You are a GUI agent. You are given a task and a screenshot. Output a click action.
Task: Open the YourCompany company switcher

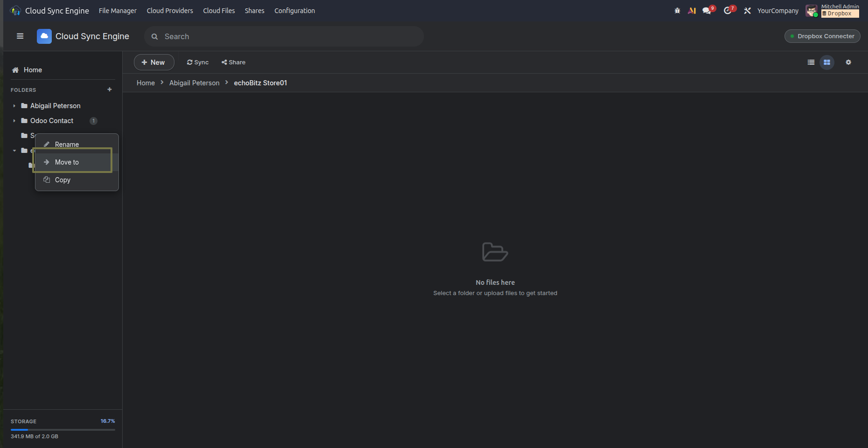coord(778,11)
